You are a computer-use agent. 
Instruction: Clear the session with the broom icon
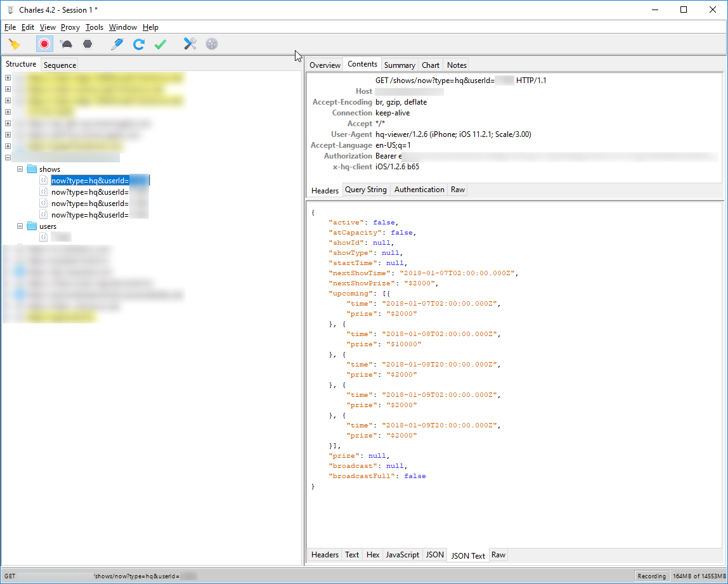14,44
